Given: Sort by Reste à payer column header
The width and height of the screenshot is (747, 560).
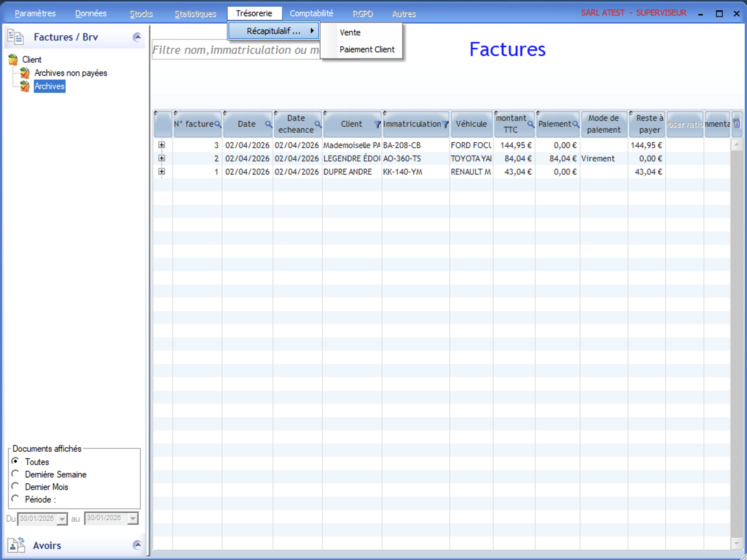Looking at the screenshot, I should (x=649, y=124).
